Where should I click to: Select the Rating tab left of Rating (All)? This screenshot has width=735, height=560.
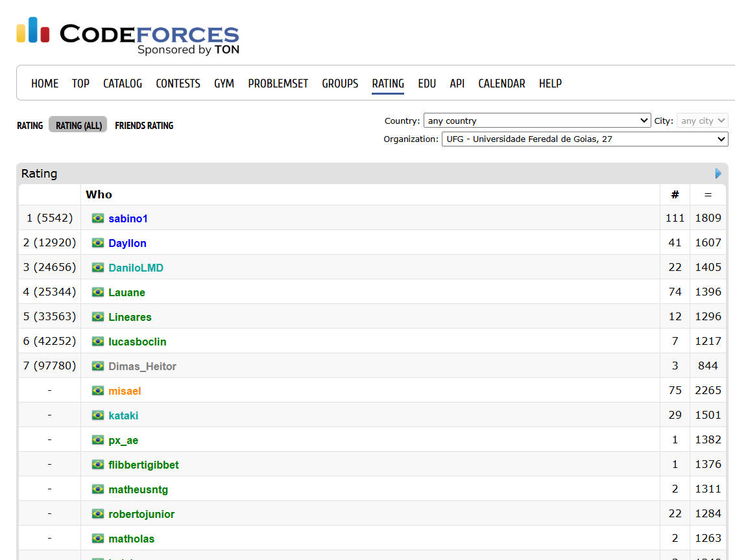30,126
